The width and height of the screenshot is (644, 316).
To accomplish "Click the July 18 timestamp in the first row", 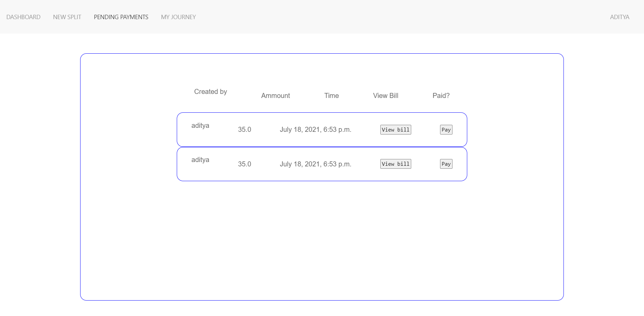I will [316, 129].
